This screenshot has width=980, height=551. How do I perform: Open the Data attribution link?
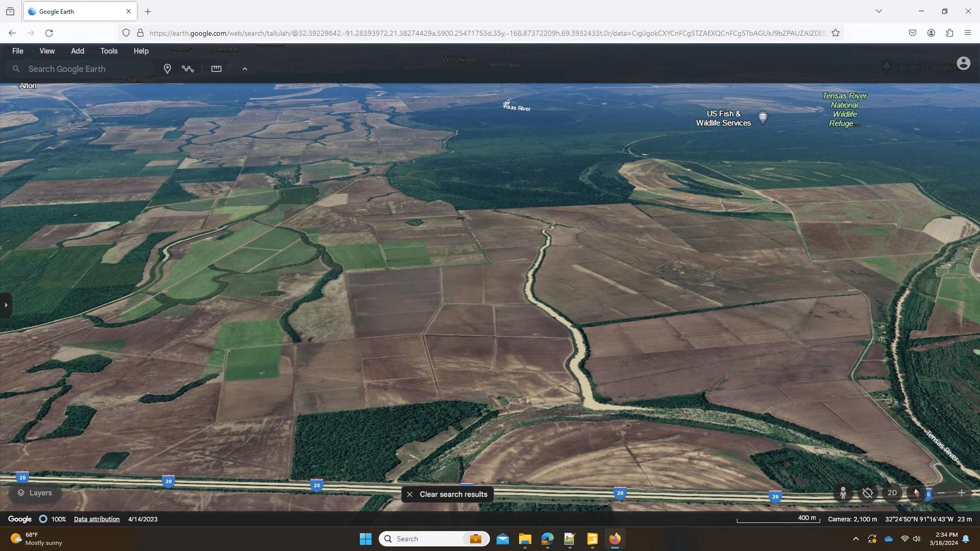coord(96,519)
